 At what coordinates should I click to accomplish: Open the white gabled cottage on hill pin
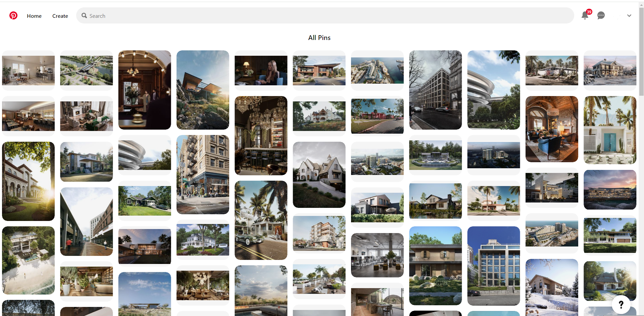(x=319, y=175)
